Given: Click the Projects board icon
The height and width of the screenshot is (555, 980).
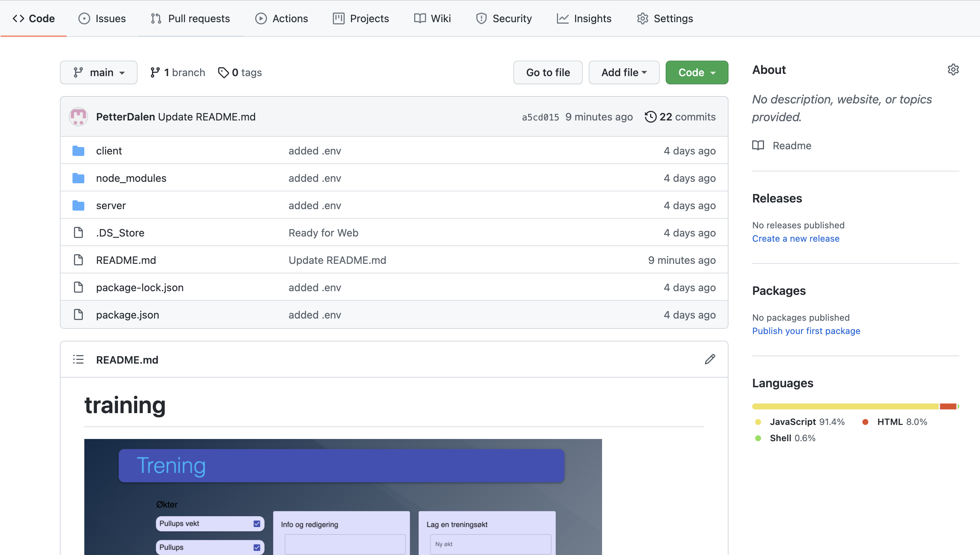Looking at the screenshot, I should point(338,18).
